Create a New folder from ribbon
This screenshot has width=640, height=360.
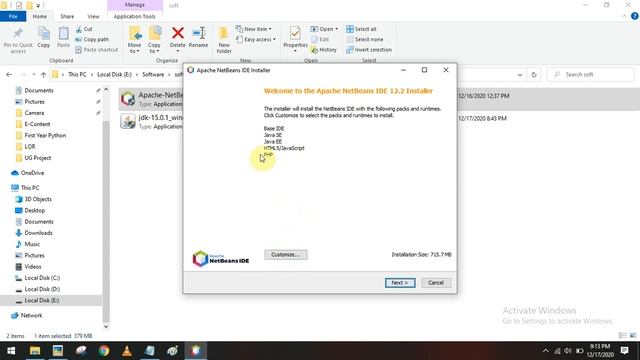click(x=224, y=40)
